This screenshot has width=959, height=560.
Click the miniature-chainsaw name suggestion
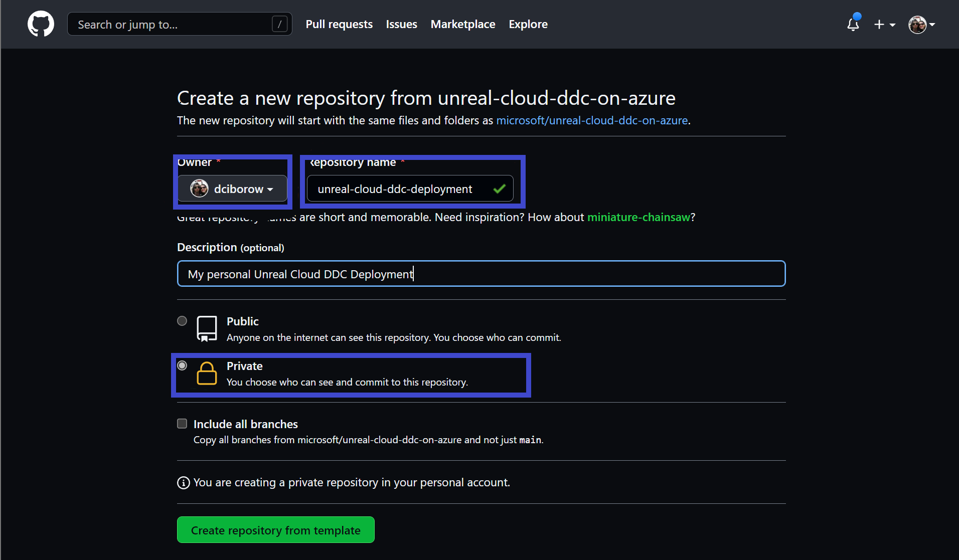(638, 217)
